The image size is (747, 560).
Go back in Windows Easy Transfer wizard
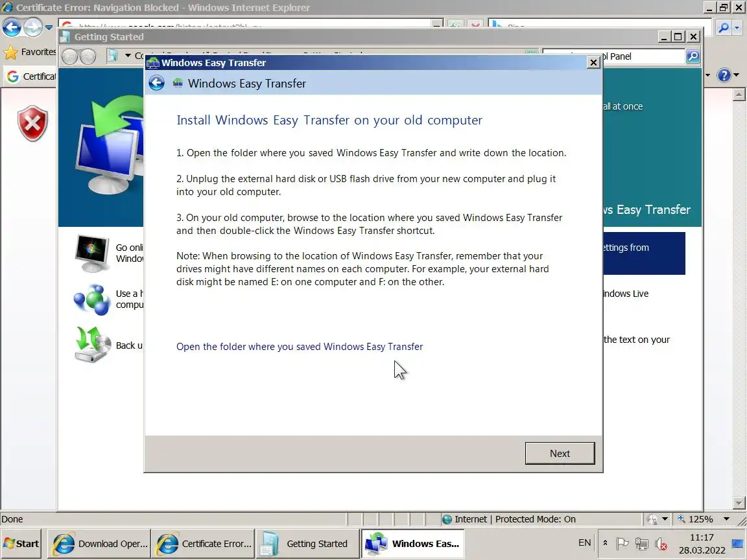156,84
